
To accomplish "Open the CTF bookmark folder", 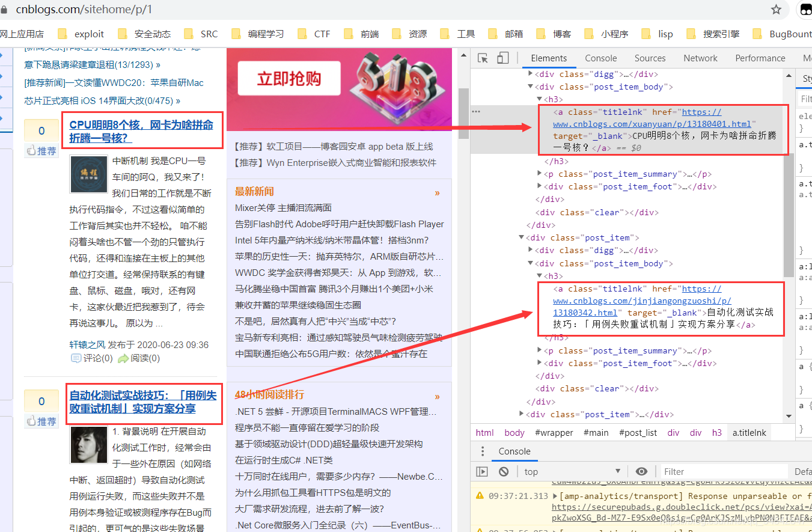I will point(314,34).
